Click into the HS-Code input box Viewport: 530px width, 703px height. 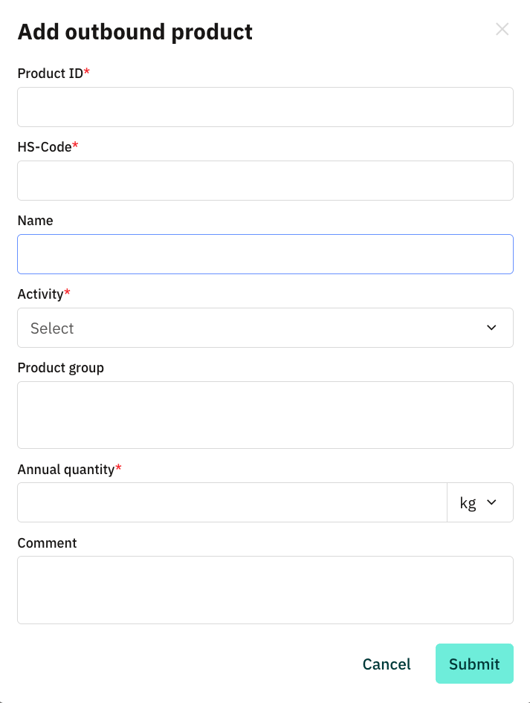click(x=265, y=181)
